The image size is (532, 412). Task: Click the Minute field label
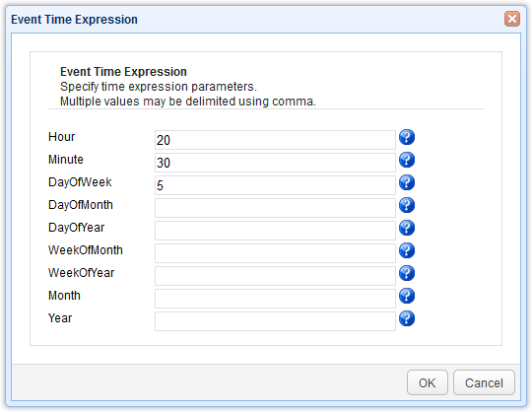(66, 160)
